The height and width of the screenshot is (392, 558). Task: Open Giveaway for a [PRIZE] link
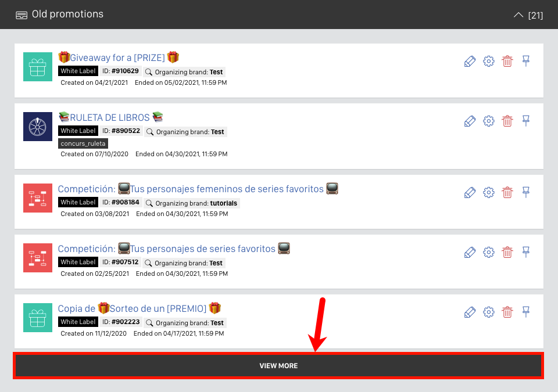coord(119,57)
